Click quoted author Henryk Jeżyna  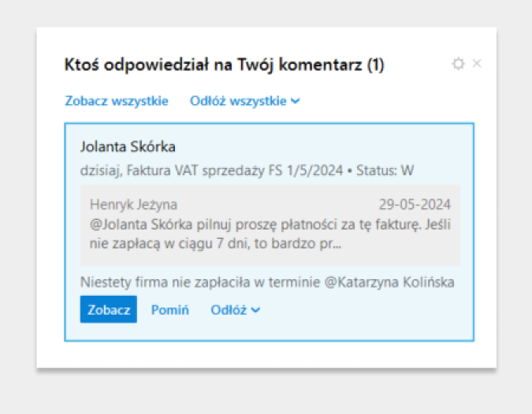coord(133,204)
